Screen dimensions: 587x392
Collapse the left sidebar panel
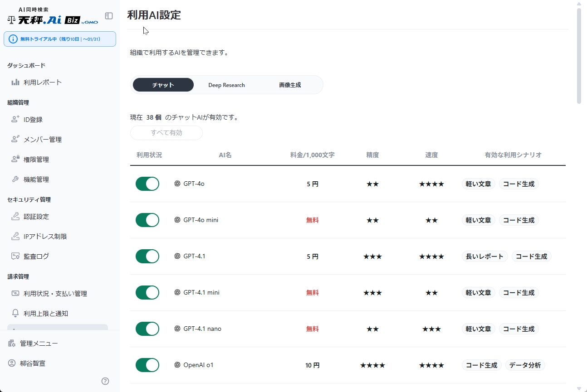(109, 16)
